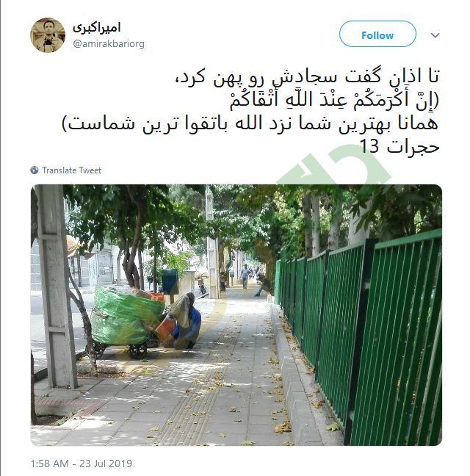This screenshot has width=470, height=476.
Task: Open the 1:58 AM - 23 Jul 2019 timestamp
Action: tap(82, 464)
